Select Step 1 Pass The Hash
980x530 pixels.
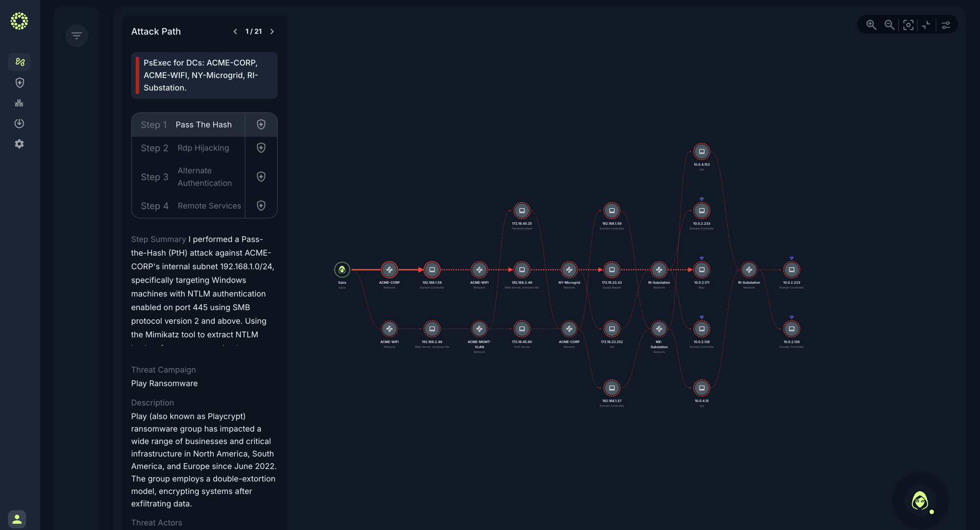click(188, 125)
